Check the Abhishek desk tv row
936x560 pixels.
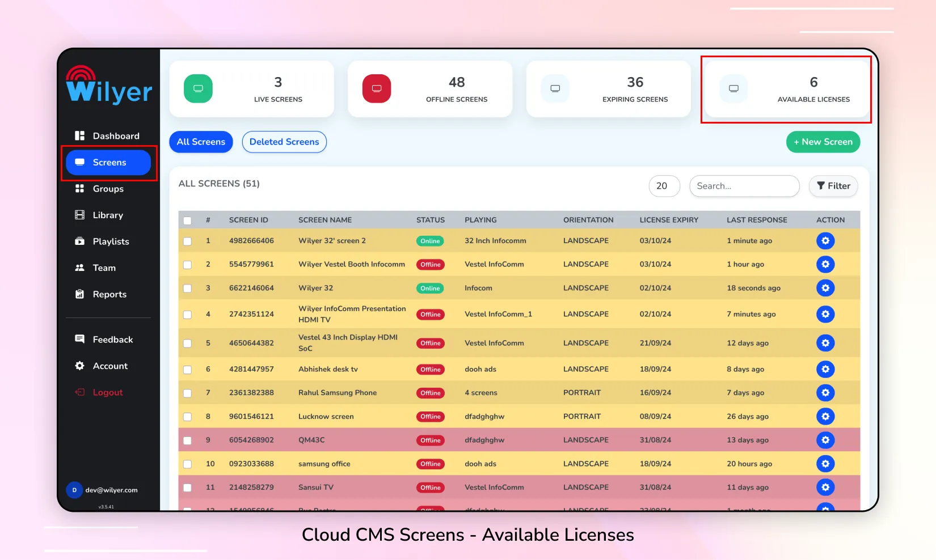click(x=187, y=370)
